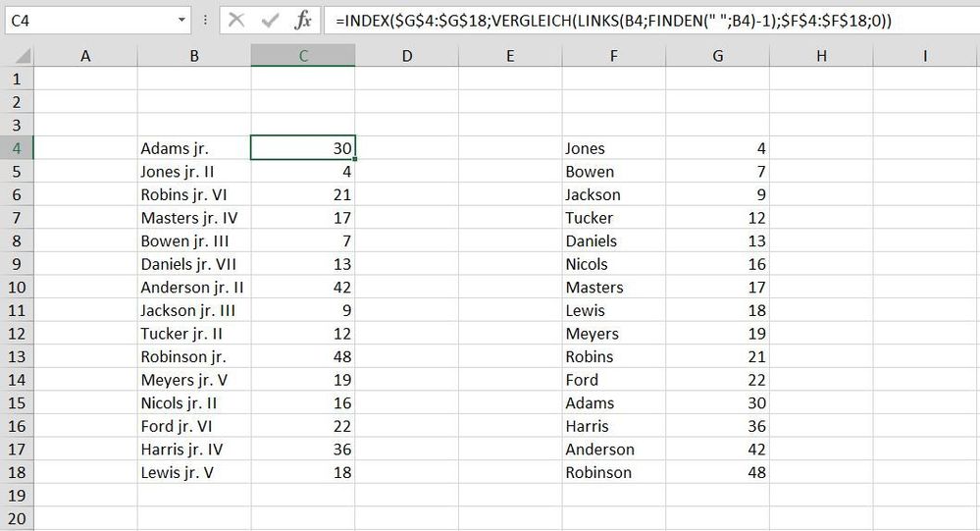Image resolution: width=980 pixels, height=531 pixels.
Task: Select column A header
Action: [x=85, y=56]
